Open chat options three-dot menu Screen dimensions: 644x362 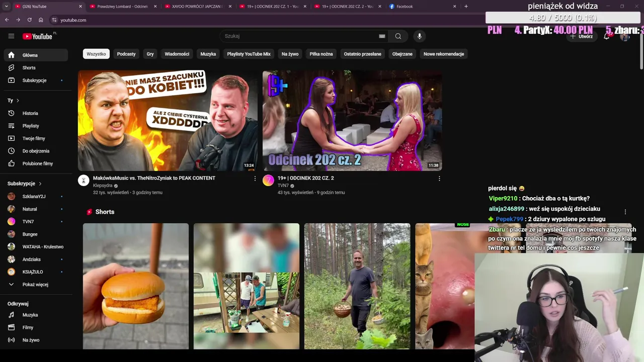[x=625, y=212]
